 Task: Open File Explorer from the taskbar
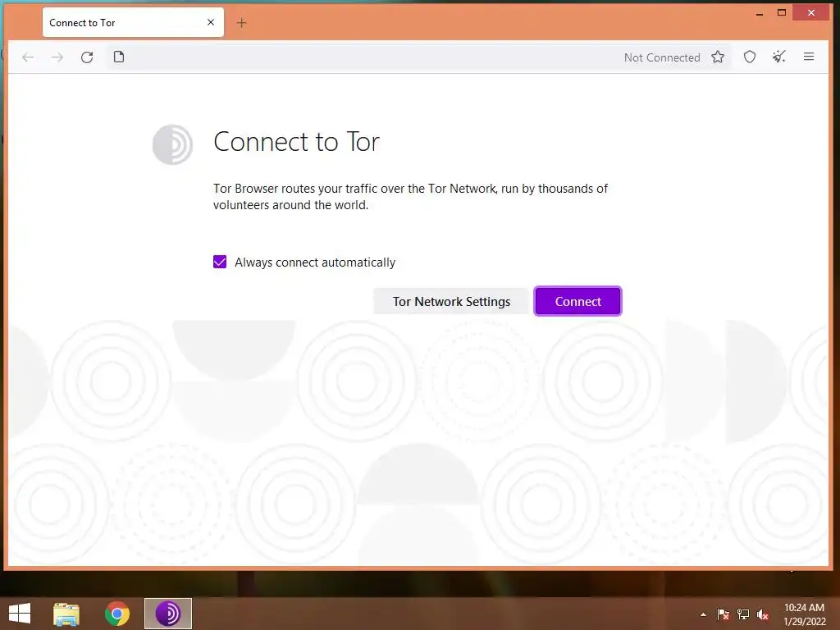(x=66, y=614)
